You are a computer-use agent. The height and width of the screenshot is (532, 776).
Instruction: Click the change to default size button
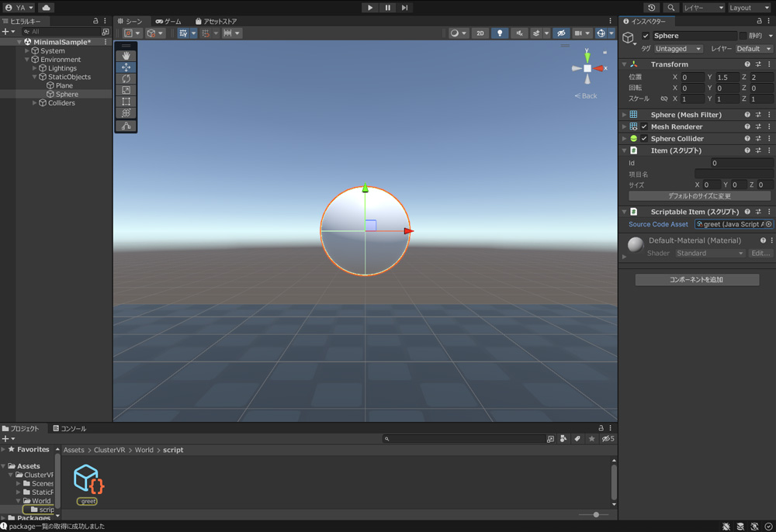(699, 196)
